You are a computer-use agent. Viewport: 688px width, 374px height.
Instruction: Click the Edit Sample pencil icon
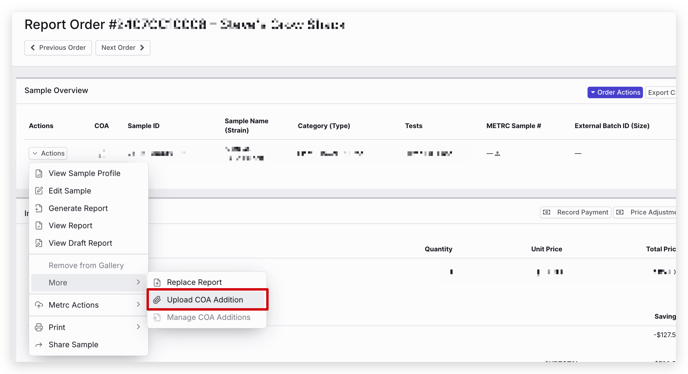click(39, 191)
